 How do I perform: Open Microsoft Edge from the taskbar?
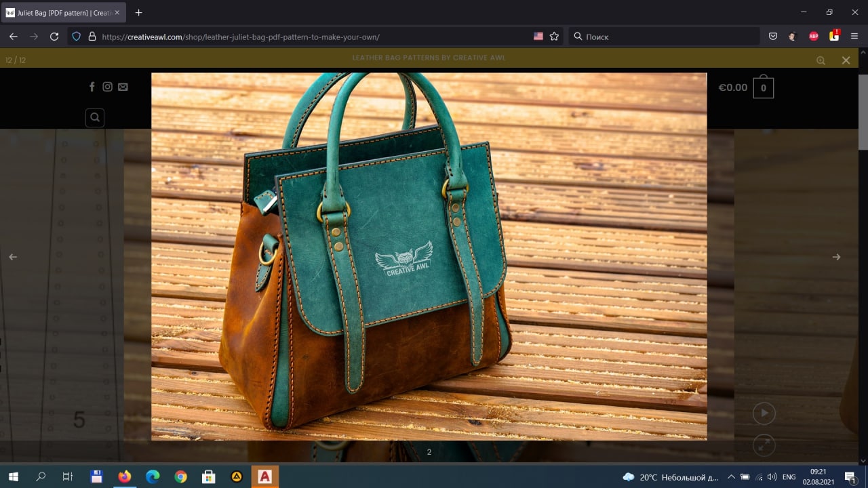pyautogui.click(x=153, y=477)
